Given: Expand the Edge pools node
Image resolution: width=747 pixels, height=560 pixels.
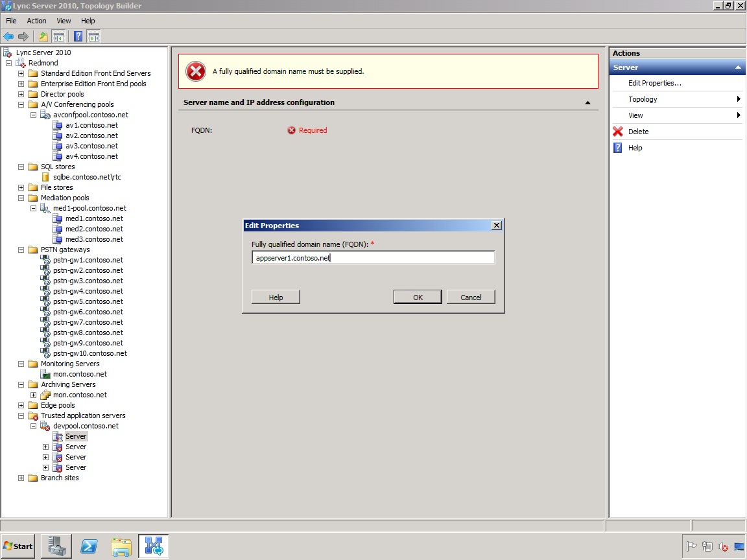Looking at the screenshot, I should click(21, 405).
